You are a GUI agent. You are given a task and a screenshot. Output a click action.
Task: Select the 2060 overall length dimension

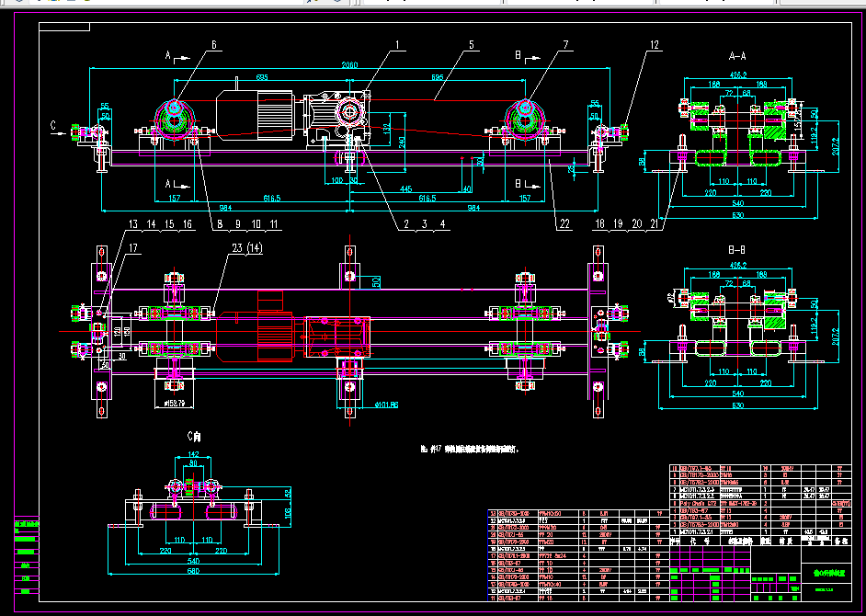pos(349,64)
